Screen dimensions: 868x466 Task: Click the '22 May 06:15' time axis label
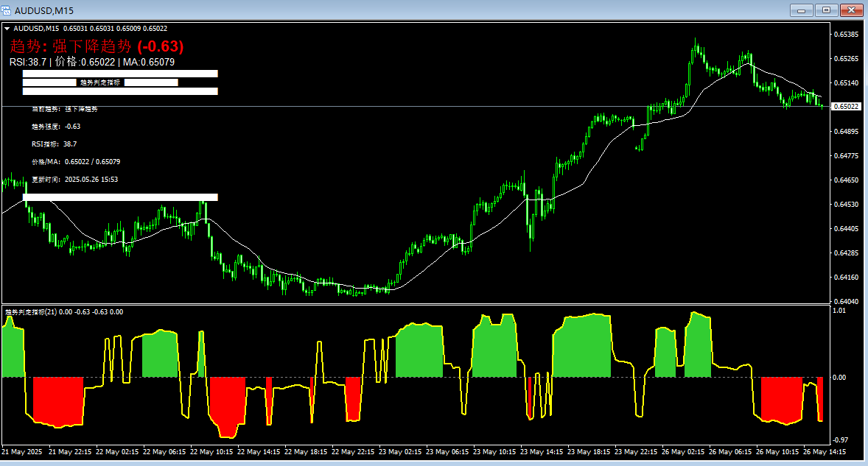pos(164,451)
